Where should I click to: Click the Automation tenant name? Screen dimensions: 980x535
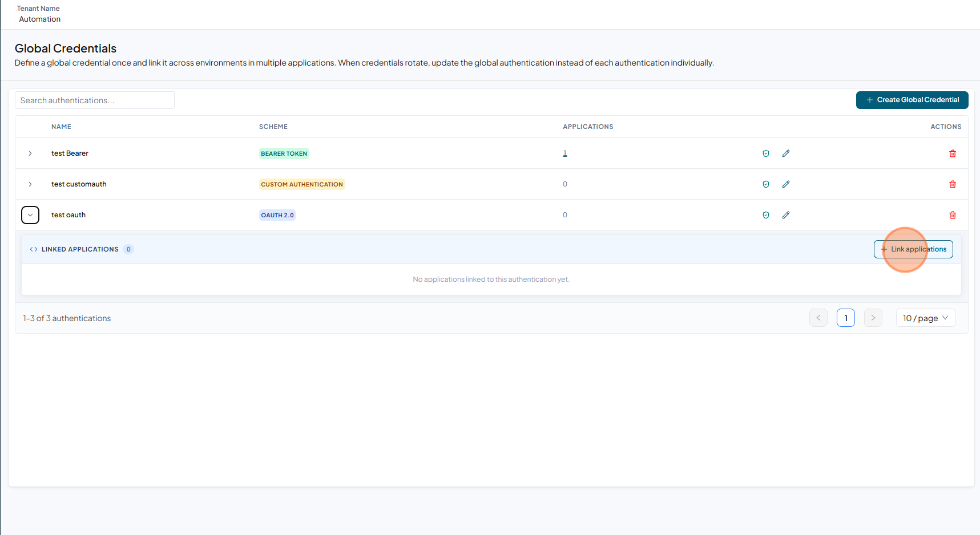coord(40,19)
